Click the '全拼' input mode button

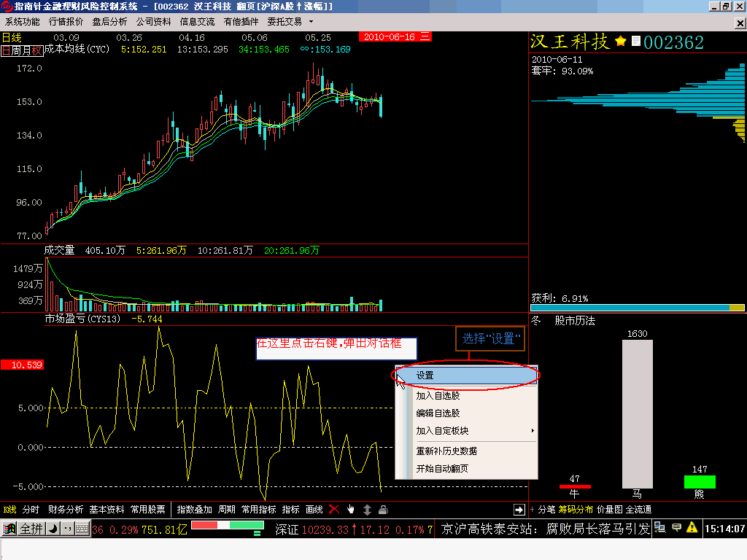click(x=31, y=529)
